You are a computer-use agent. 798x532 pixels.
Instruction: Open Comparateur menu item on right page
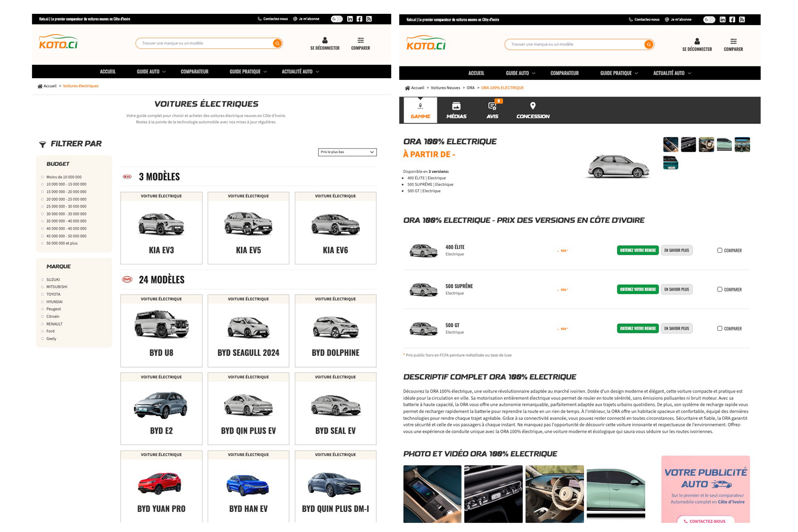pyautogui.click(x=564, y=73)
